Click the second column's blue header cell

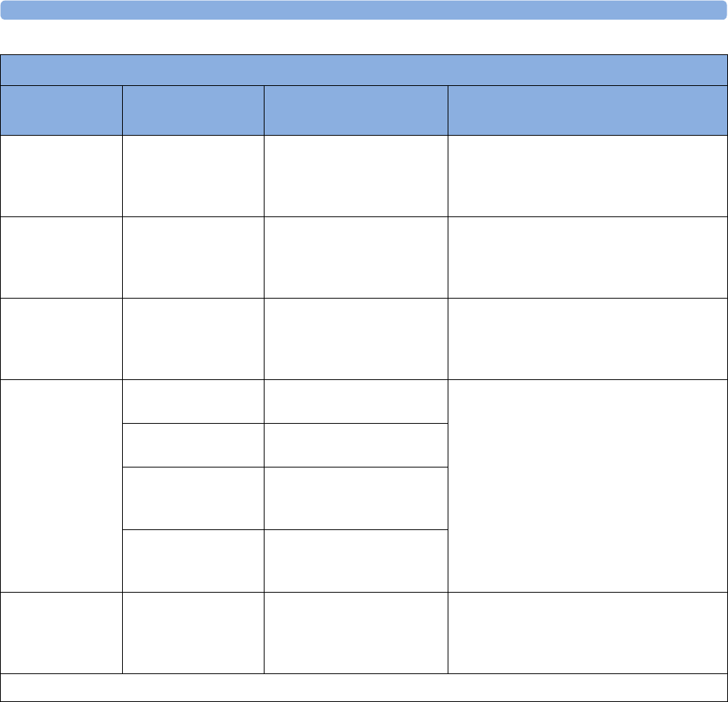(x=193, y=111)
